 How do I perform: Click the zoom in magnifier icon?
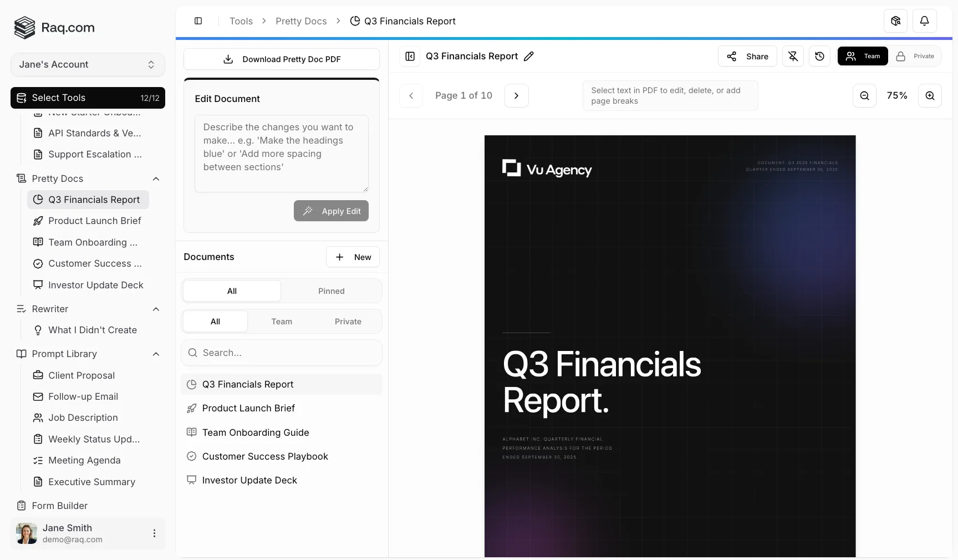pos(930,95)
